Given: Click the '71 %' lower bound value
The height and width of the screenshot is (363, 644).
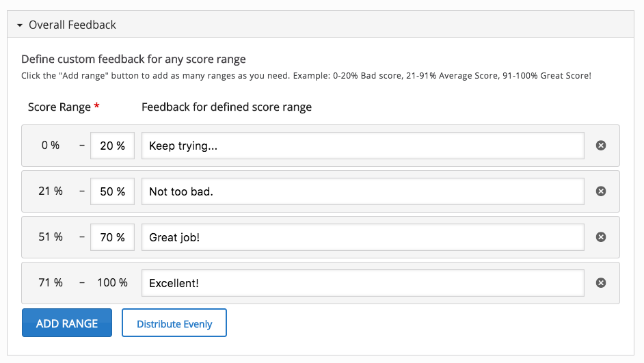Looking at the screenshot, I should (x=51, y=283).
